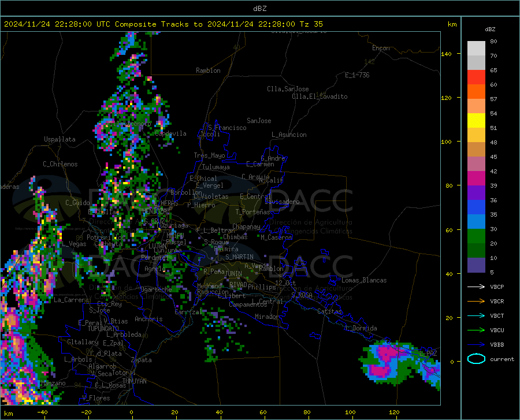Screen dimensions: 520x420
Task: Click the '140' tick on vertical km axis
Action: pos(447,54)
